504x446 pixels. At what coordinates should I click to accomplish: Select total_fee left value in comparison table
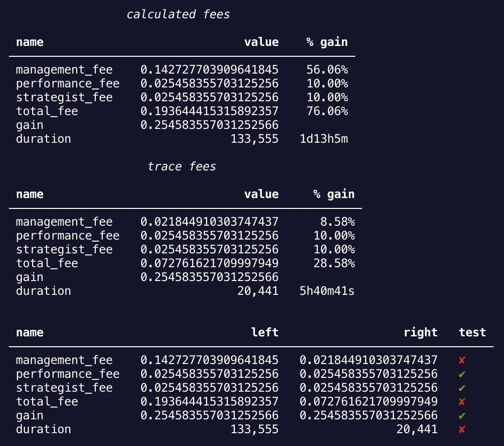point(210,402)
